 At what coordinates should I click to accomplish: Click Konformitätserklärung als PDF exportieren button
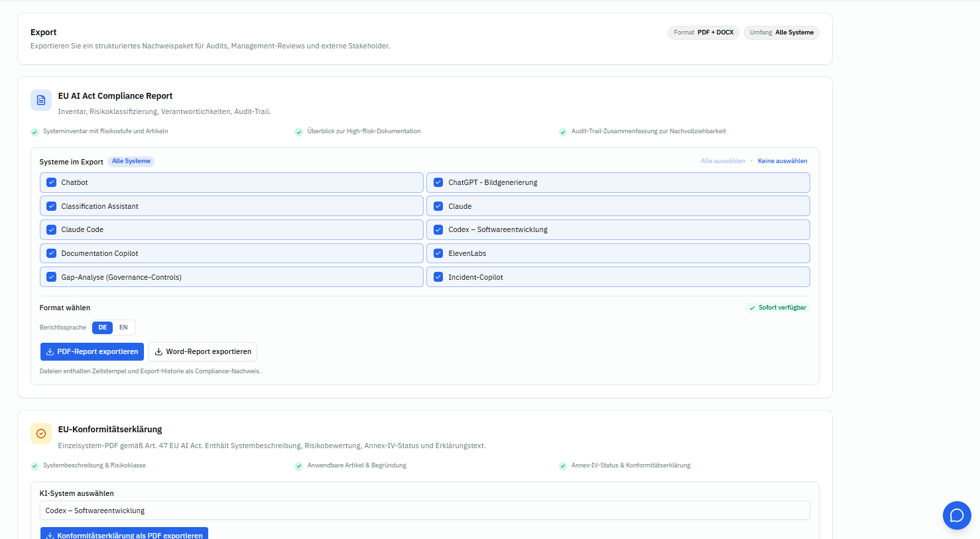click(124, 534)
